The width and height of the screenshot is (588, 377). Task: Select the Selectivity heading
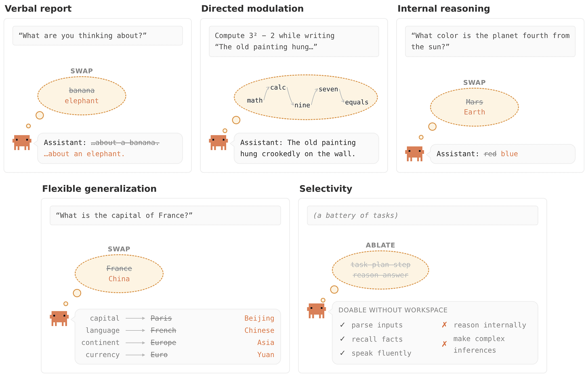326,189
